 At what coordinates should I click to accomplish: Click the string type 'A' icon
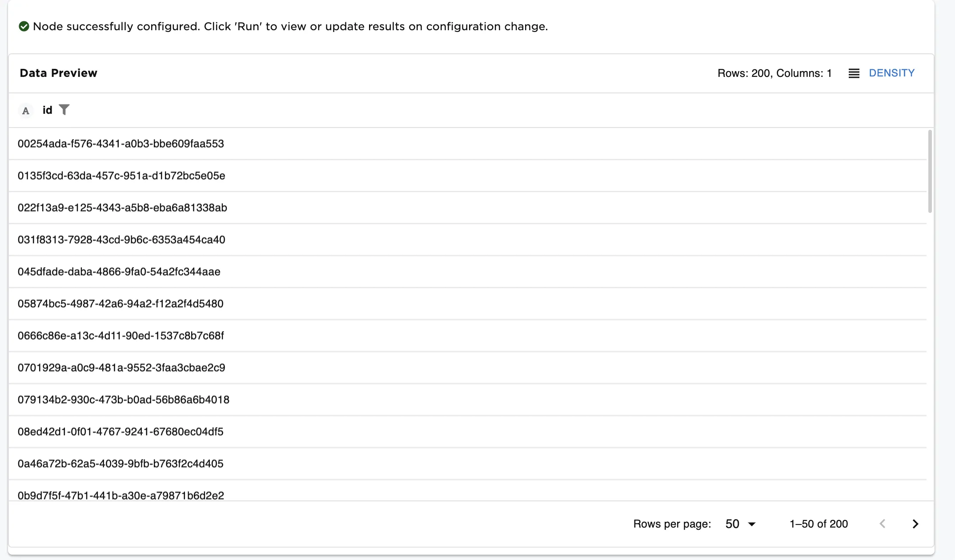coord(26,111)
